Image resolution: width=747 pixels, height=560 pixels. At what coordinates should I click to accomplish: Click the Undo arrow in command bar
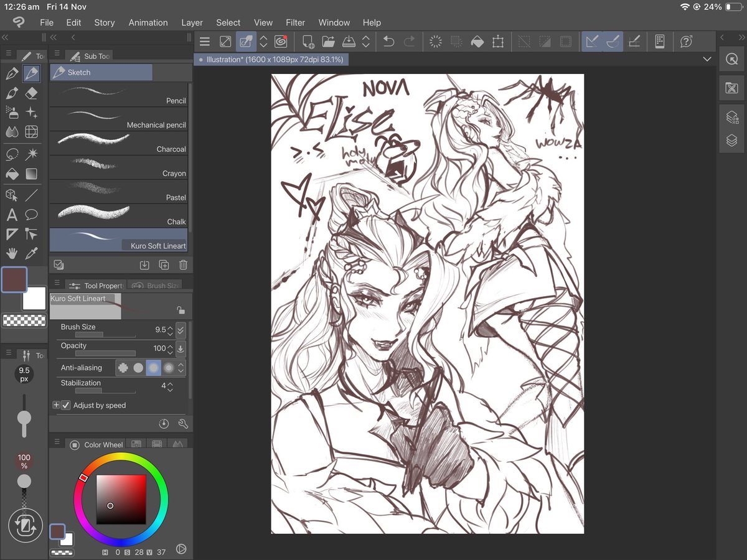(x=389, y=42)
